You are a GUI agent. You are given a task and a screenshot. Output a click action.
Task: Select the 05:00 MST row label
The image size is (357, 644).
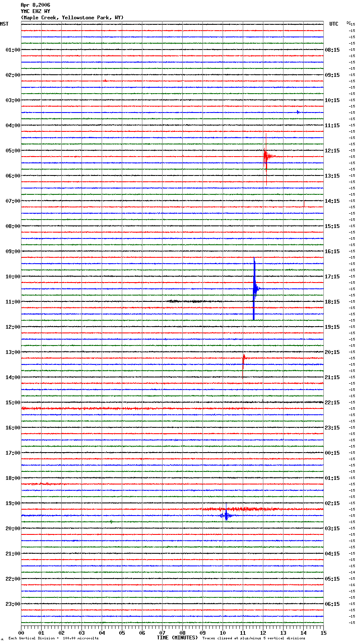pyautogui.click(x=13, y=150)
